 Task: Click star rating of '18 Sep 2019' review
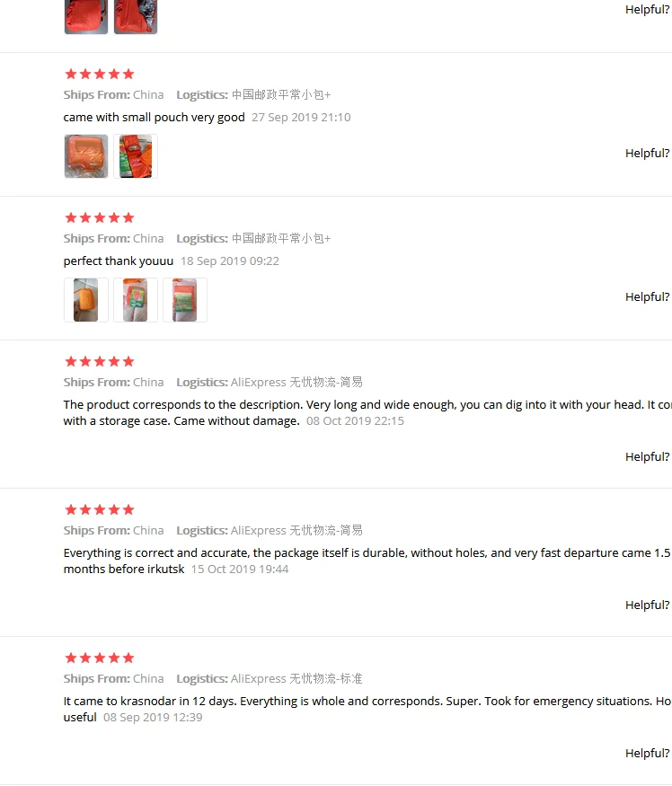pyautogui.click(x=100, y=217)
